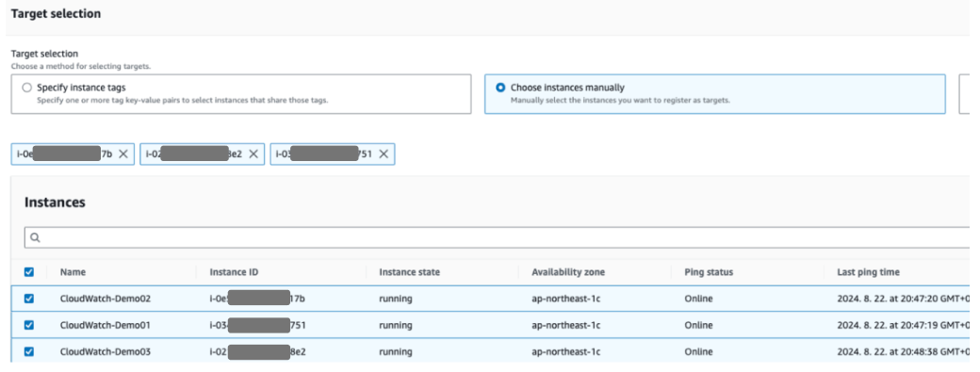Sort by the Instance state column header
The image size is (980, 372).
[x=409, y=272]
